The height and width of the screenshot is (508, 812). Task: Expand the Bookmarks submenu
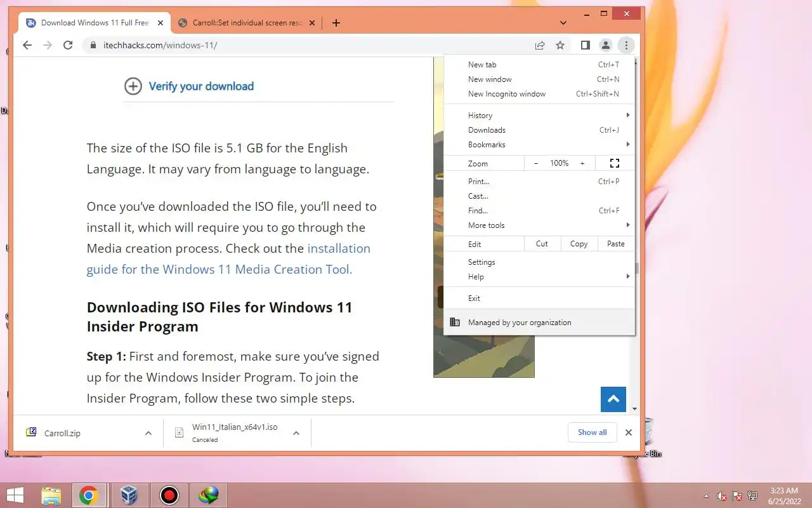539,145
